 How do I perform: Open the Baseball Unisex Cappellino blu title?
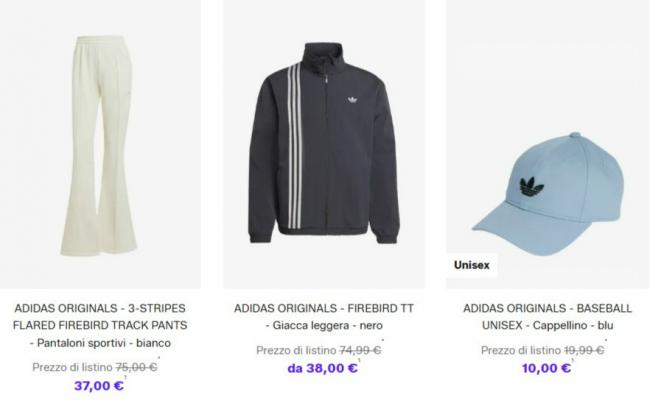point(548,317)
